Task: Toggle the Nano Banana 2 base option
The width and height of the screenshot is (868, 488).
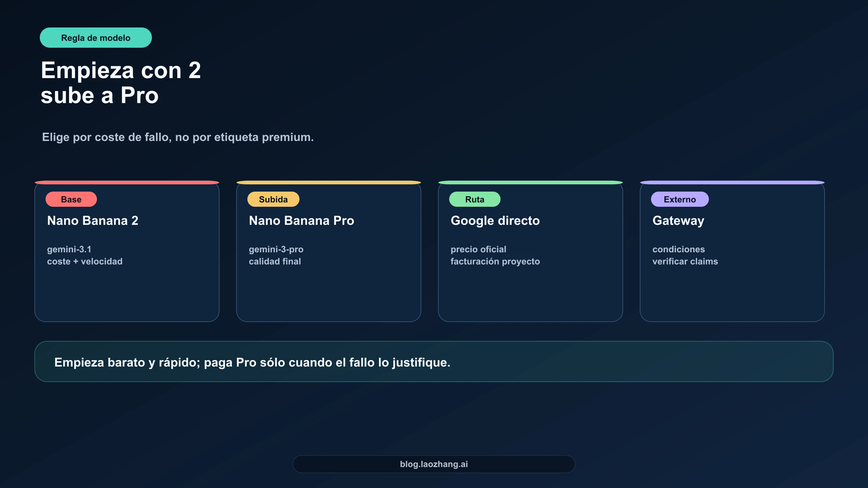Action: (127, 249)
